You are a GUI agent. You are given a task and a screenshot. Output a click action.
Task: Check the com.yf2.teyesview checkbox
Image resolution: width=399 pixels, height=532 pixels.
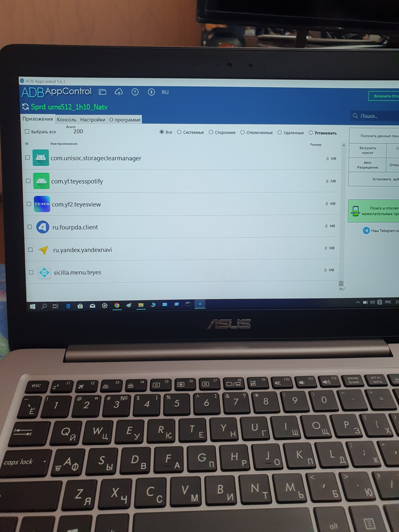pyautogui.click(x=29, y=204)
